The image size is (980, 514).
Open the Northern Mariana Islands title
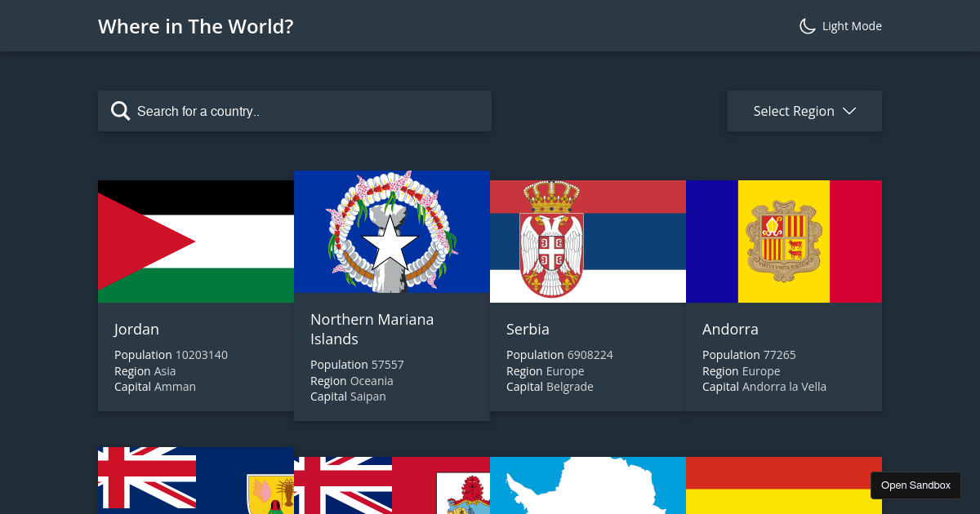[372, 329]
